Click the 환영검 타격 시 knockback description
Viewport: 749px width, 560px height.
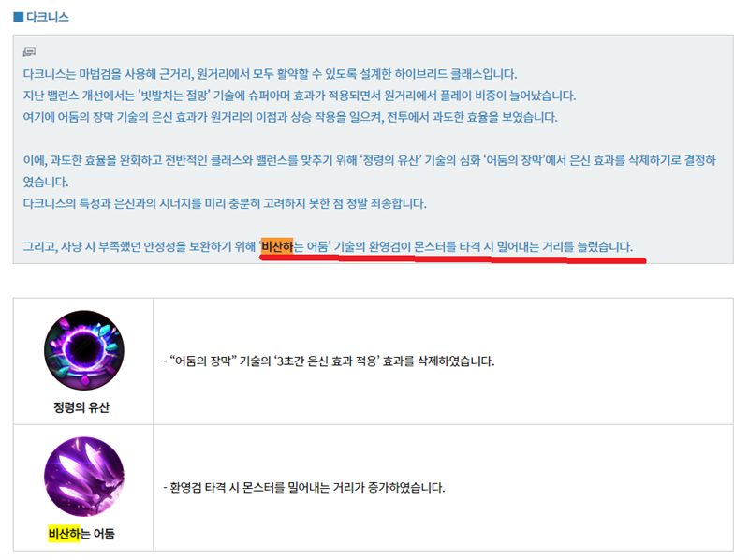point(303,487)
